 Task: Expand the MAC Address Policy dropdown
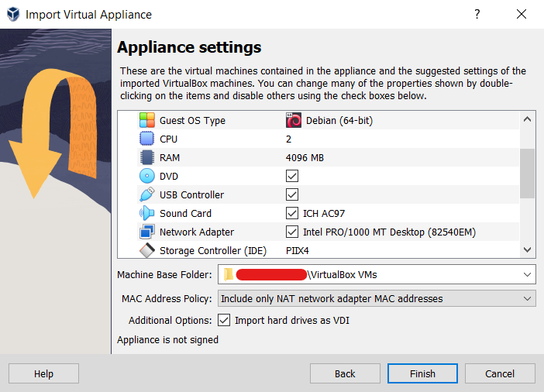coord(528,298)
